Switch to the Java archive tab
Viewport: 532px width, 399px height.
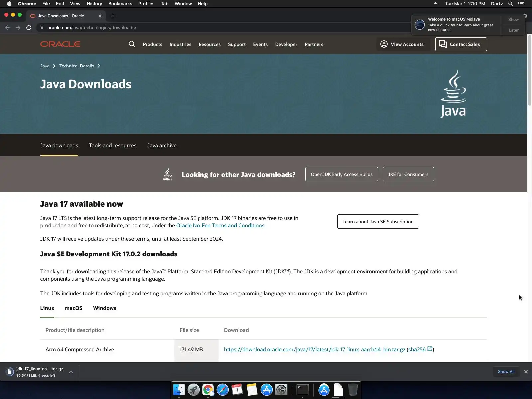point(162,145)
